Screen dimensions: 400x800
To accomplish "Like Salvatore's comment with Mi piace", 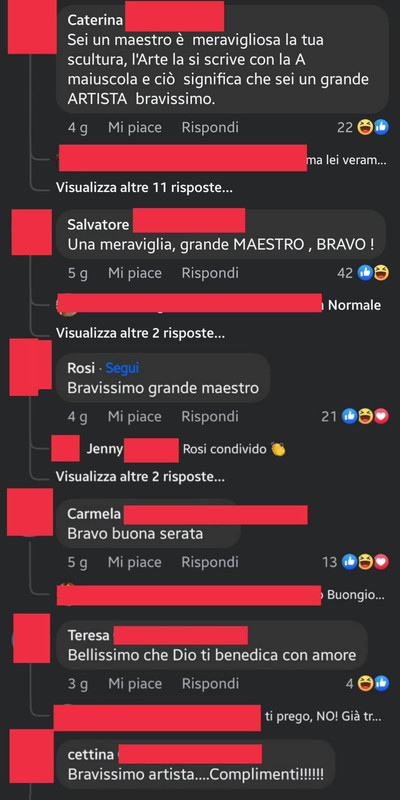I will [135, 273].
